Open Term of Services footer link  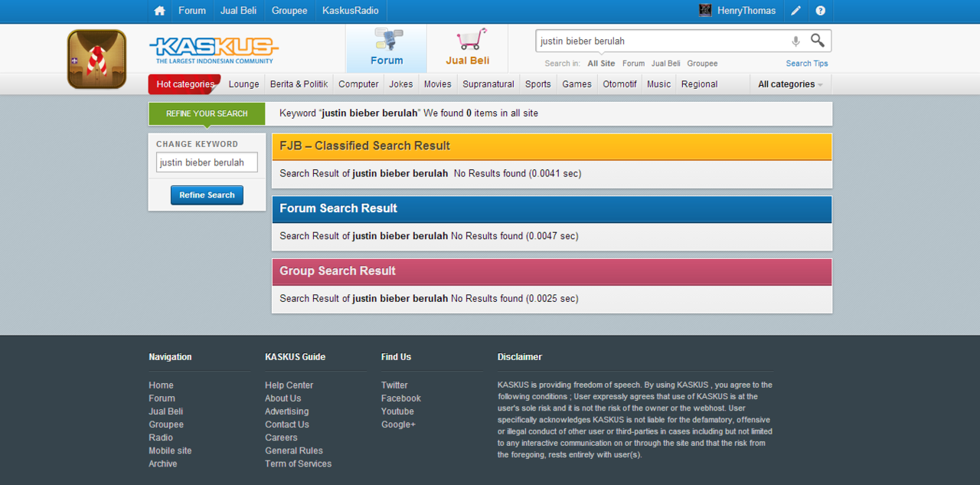point(299,464)
